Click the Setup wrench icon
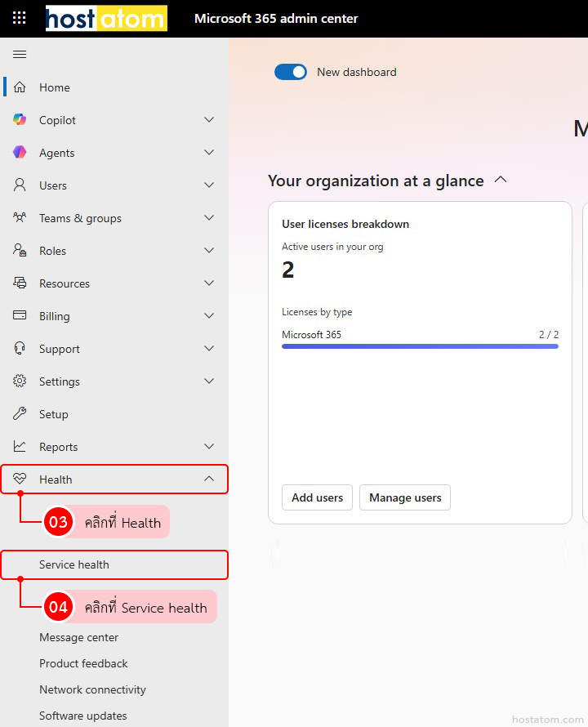Screen dimensions: 588x727 point(20,413)
